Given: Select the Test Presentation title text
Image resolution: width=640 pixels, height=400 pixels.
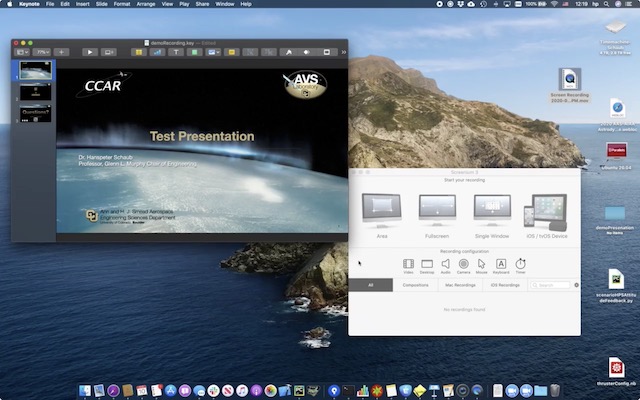Looking at the screenshot, I should (202, 136).
